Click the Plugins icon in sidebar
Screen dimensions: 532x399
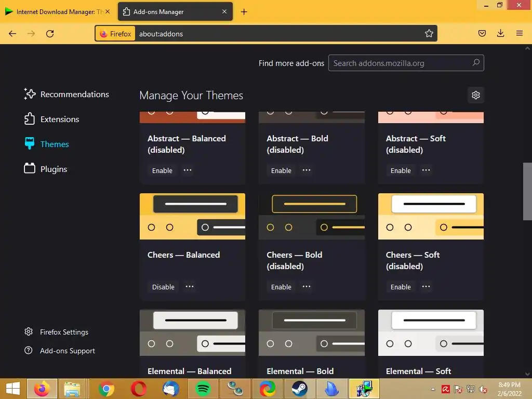tap(30, 168)
